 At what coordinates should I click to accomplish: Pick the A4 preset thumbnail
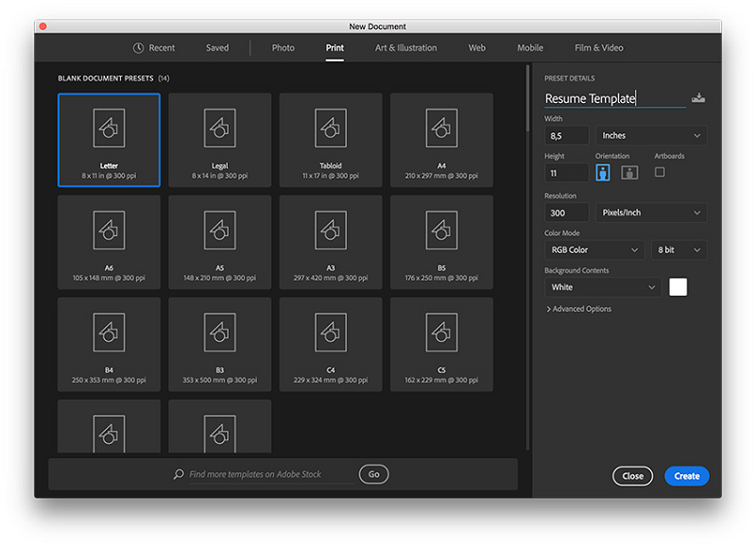point(441,128)
